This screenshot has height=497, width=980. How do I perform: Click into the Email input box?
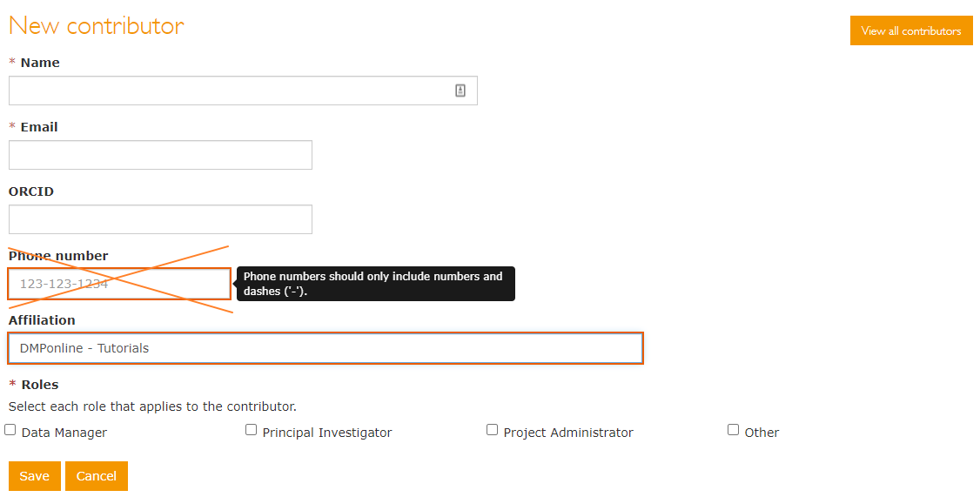point(160,155)
